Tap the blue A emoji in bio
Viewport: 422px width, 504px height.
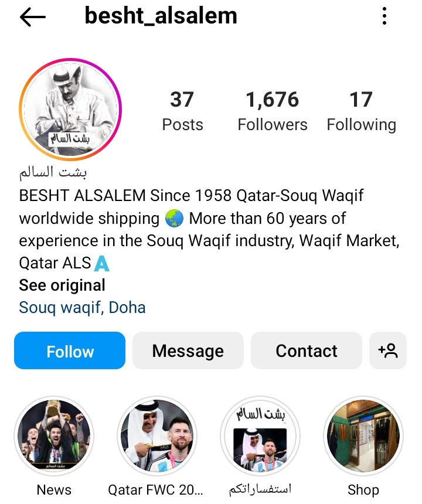tap(101, 264)
